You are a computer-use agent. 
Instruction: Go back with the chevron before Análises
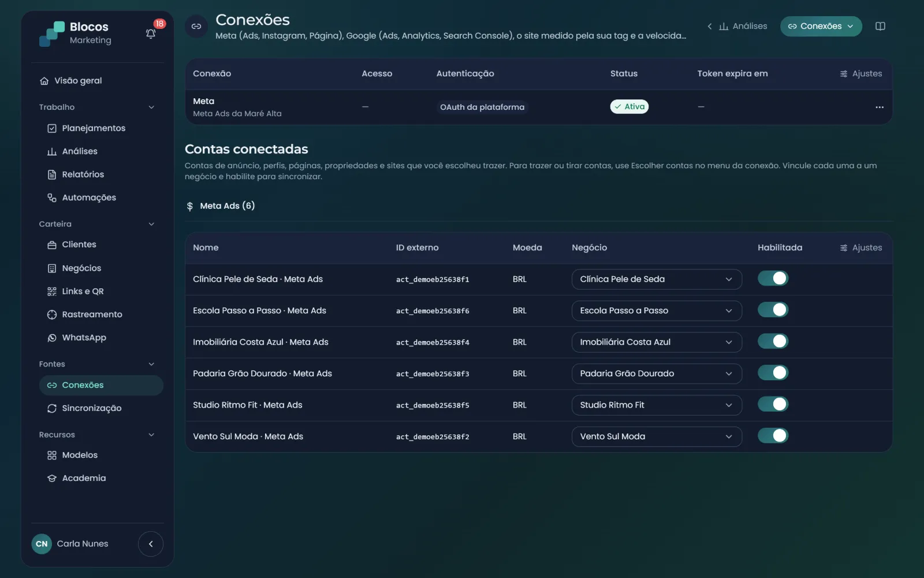(x=710, y=26)
